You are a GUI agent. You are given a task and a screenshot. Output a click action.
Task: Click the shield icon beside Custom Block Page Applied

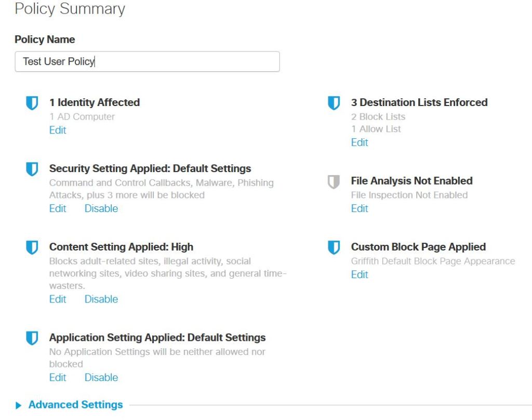coord(334,247)
